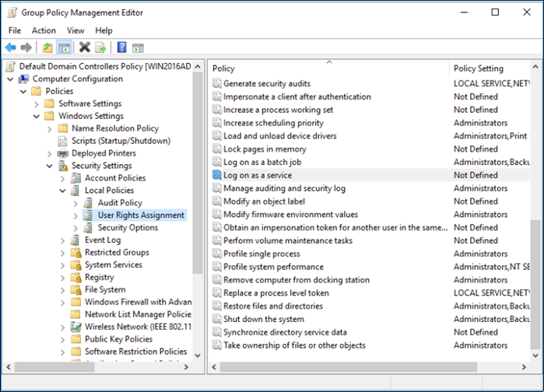544x392 pixels.
Task: Click the Policy Setting column header
Action: click(478, 68)
